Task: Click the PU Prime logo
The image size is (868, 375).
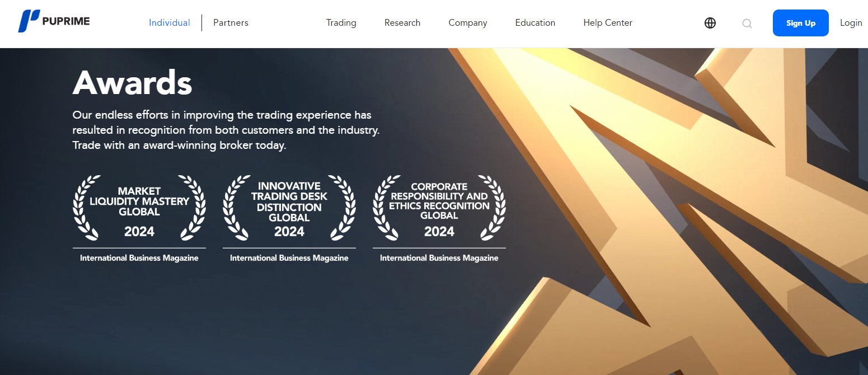Action: click(x=54, y=21)
